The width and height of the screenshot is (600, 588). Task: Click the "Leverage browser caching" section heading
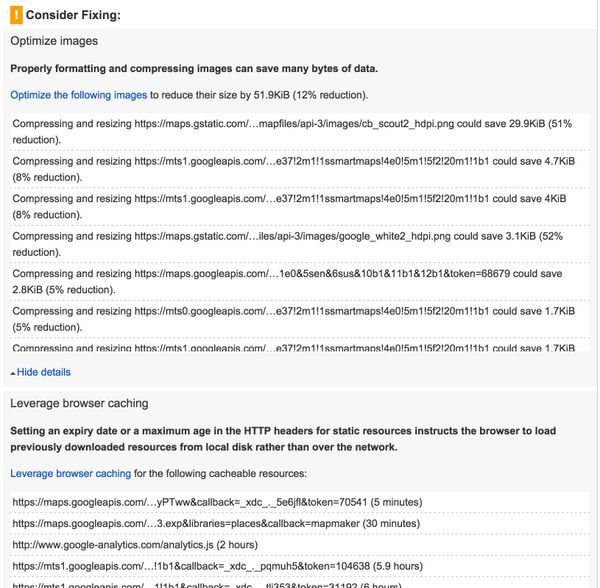pyautogui.click(x=79, y=403)
